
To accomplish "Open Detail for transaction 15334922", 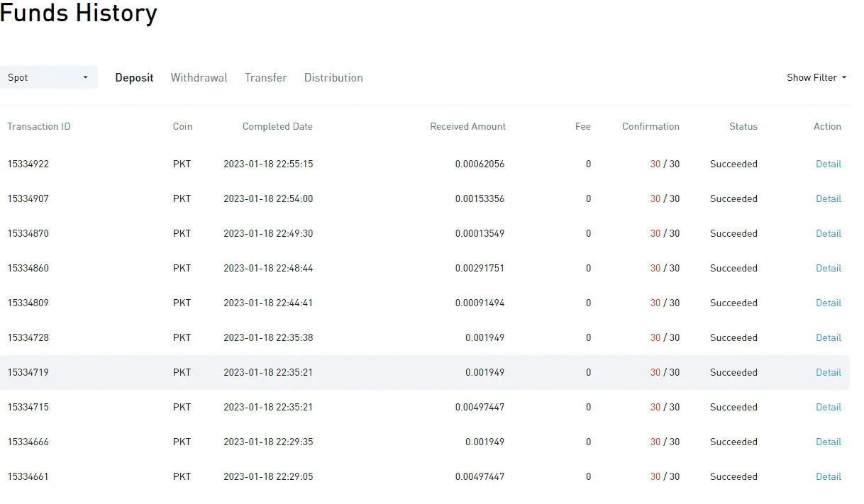I will tap(828, 164).
